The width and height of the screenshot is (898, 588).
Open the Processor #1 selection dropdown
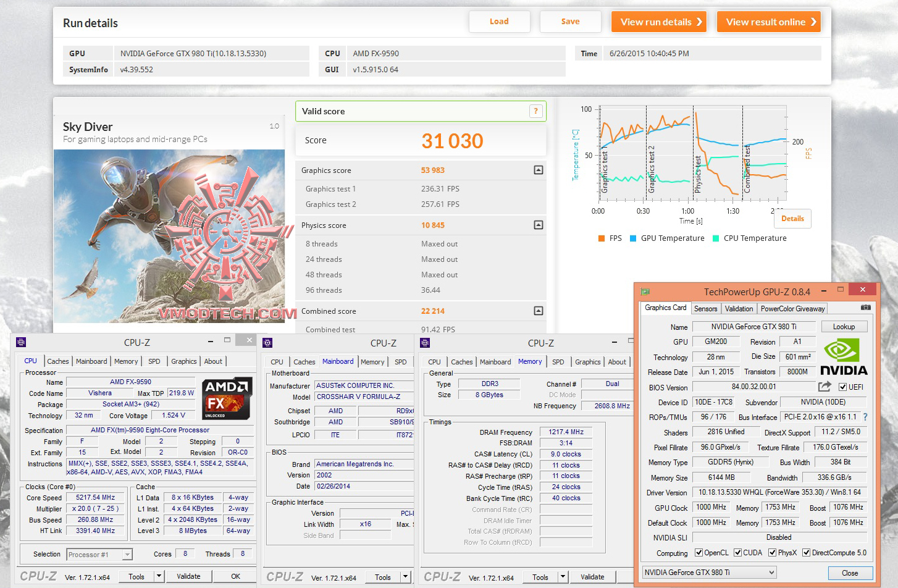pos(99,555)
